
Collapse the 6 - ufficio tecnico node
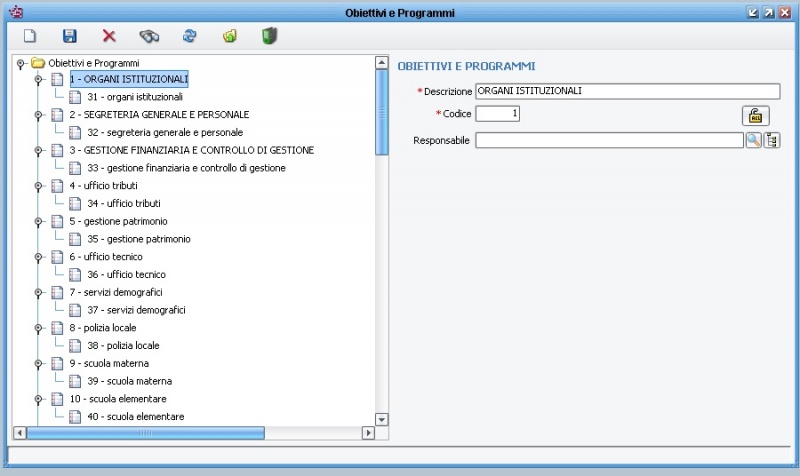click(38, 257)
